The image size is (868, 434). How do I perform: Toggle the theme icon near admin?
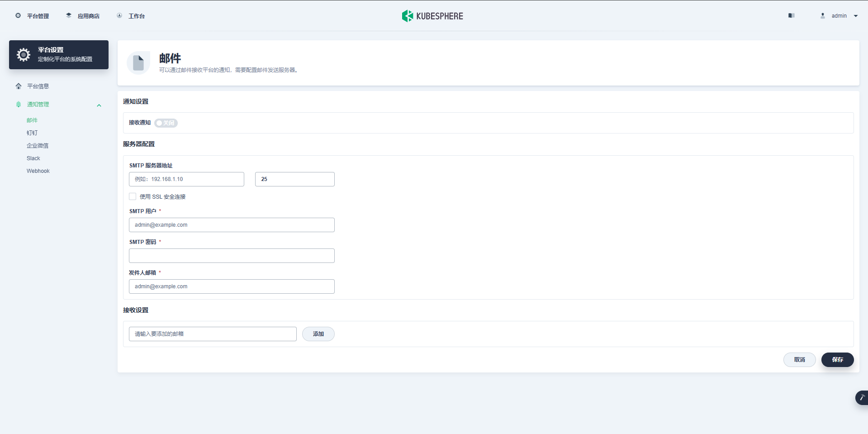click(x=791, y=15)
